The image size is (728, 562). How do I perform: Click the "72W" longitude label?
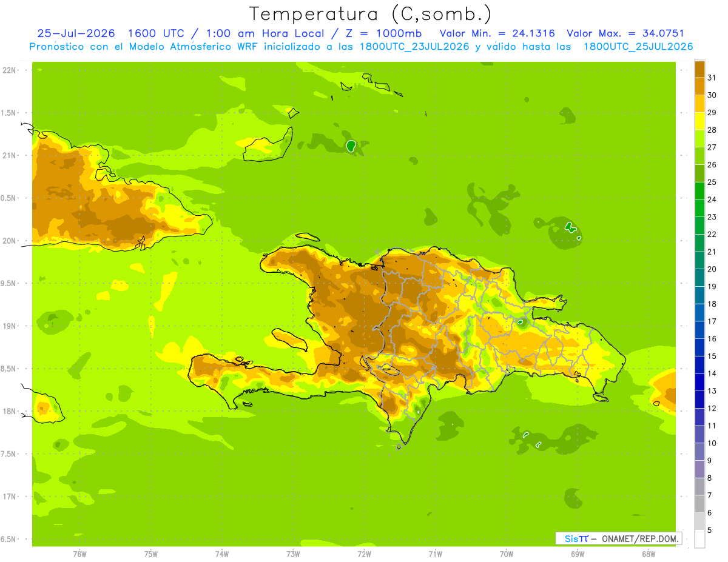point(364,554)
